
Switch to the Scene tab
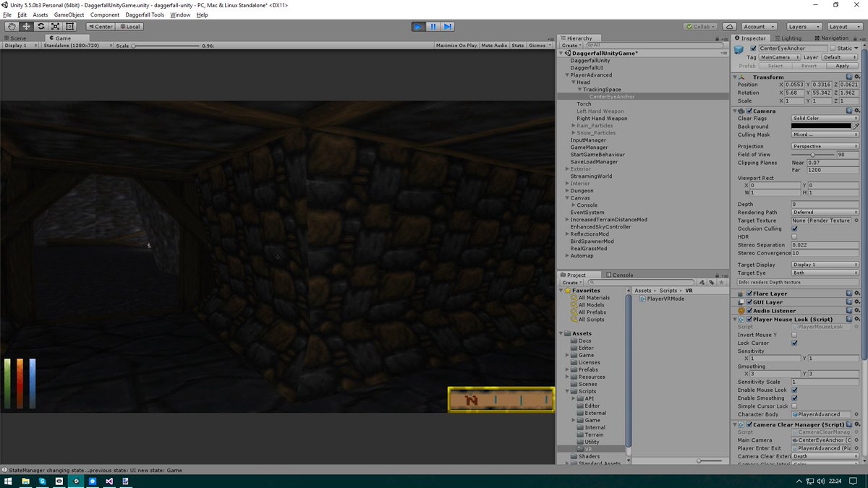pos(15,38)
